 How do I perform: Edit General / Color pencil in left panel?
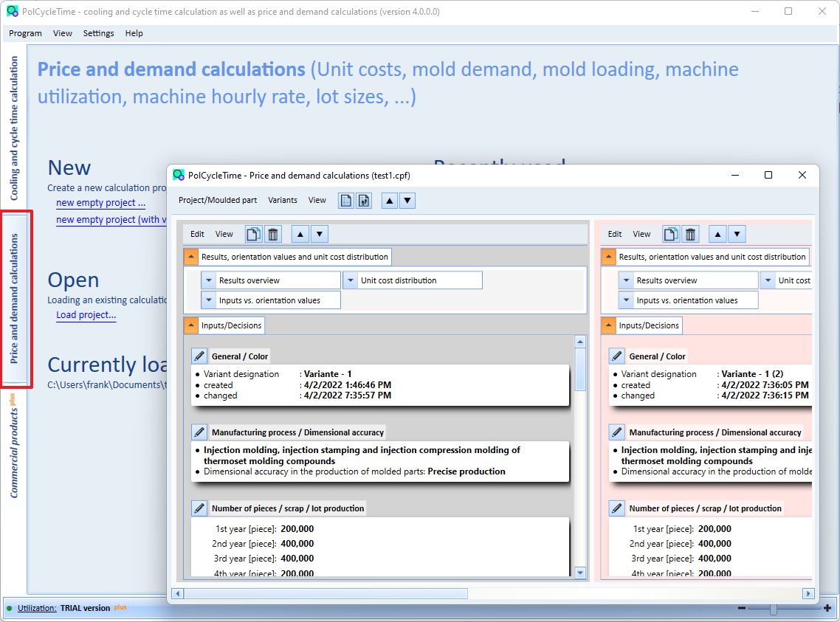point(199,356)
